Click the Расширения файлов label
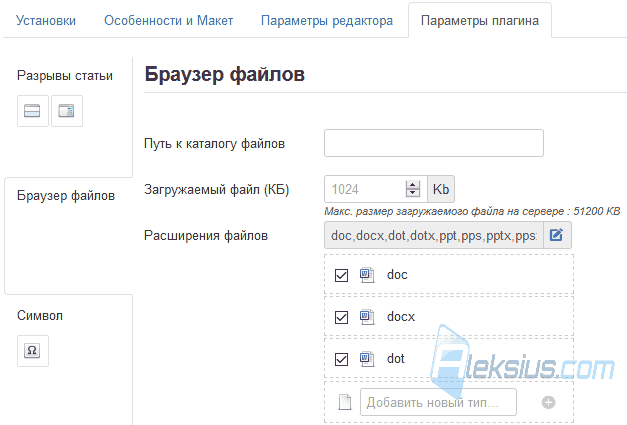Image resolution: width=627 pixels, height=425 pixels. pyautogui.click(x=206, y=235)
